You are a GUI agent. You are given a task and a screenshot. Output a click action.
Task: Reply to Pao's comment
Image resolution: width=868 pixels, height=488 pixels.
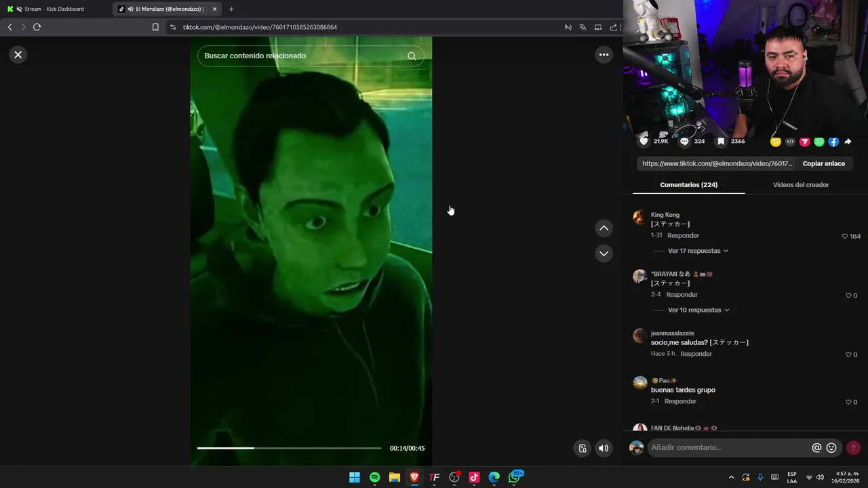click(680, 401)
